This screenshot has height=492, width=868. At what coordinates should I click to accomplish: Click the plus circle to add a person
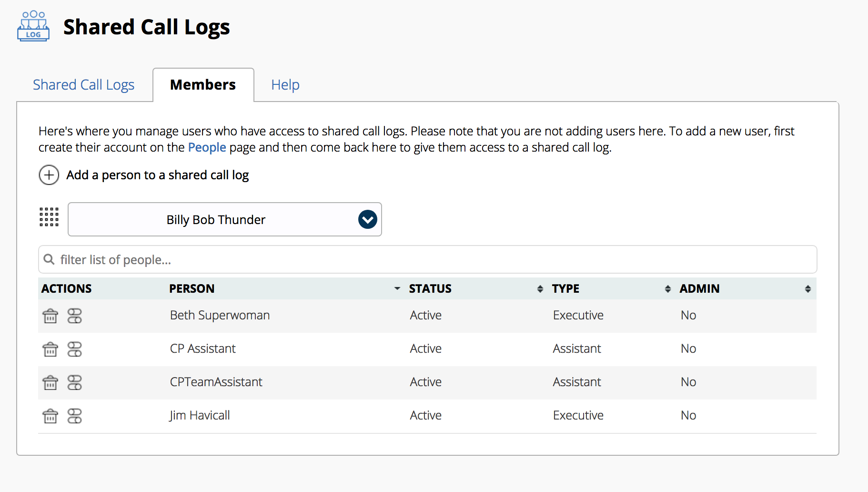tap(48, 175)
